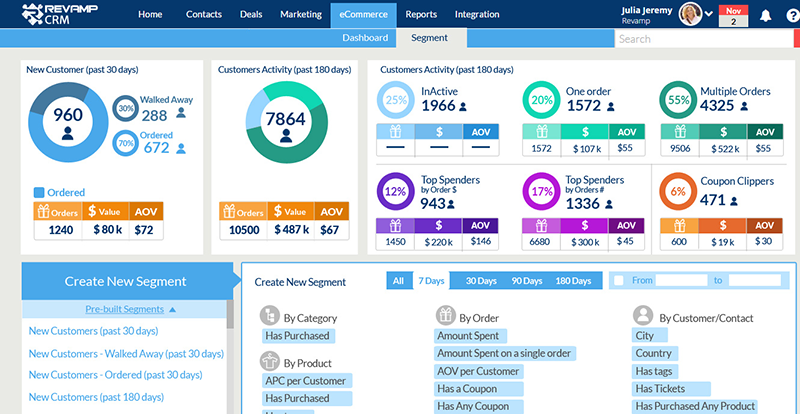The height and width of the screenshot is (414, 800).
Task: Click the By Category box icon
Action: pos(270,315)
